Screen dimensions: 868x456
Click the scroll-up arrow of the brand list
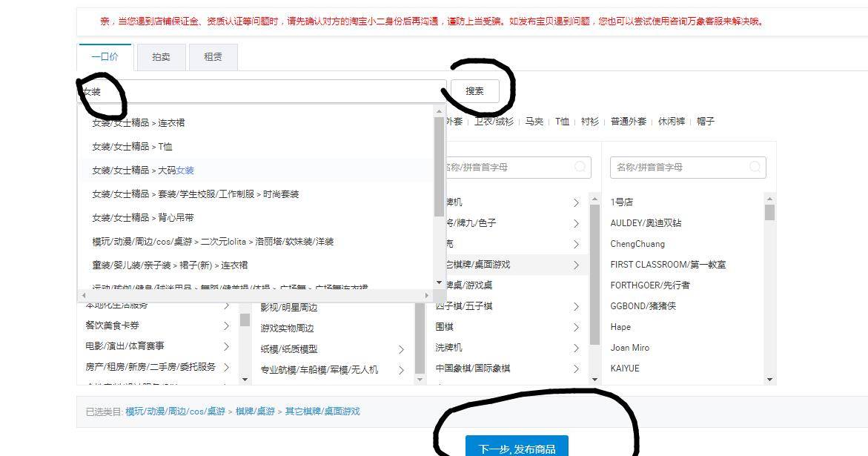769,199
